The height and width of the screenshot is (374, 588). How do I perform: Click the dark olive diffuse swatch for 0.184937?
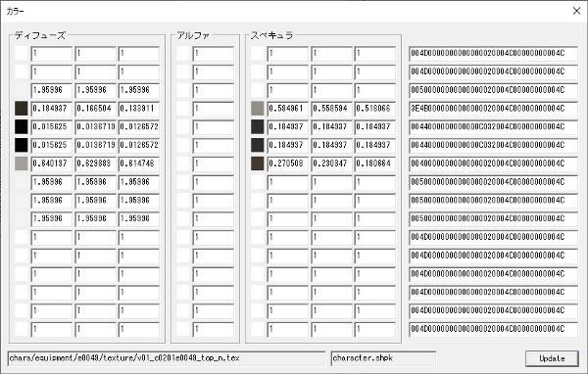(22, 109)
